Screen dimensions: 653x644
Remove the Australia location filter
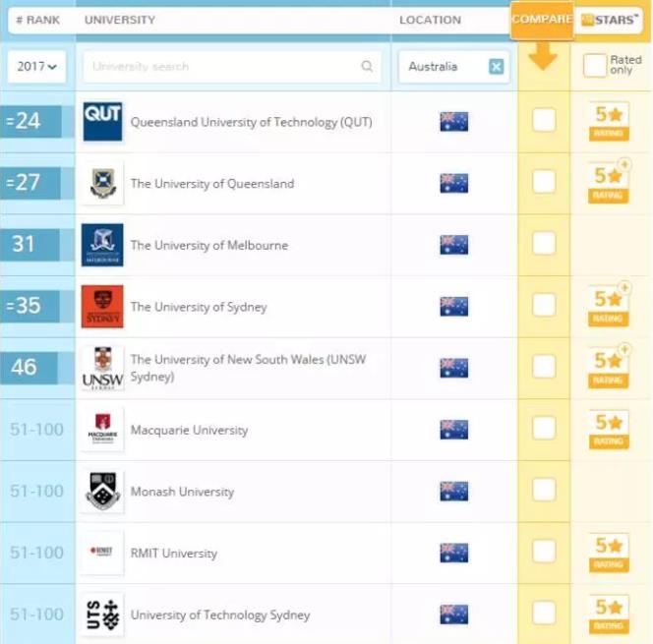tap(496, 67)
